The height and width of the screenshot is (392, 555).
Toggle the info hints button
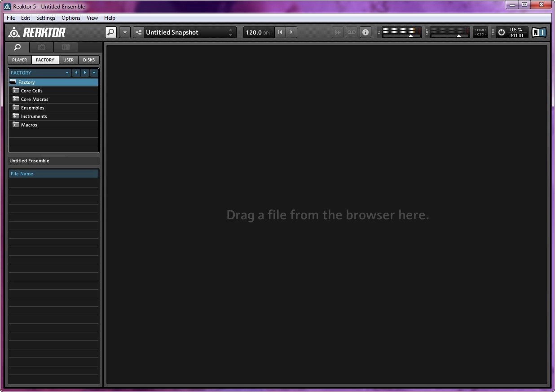pyautogui.click(x=366, y=32)
